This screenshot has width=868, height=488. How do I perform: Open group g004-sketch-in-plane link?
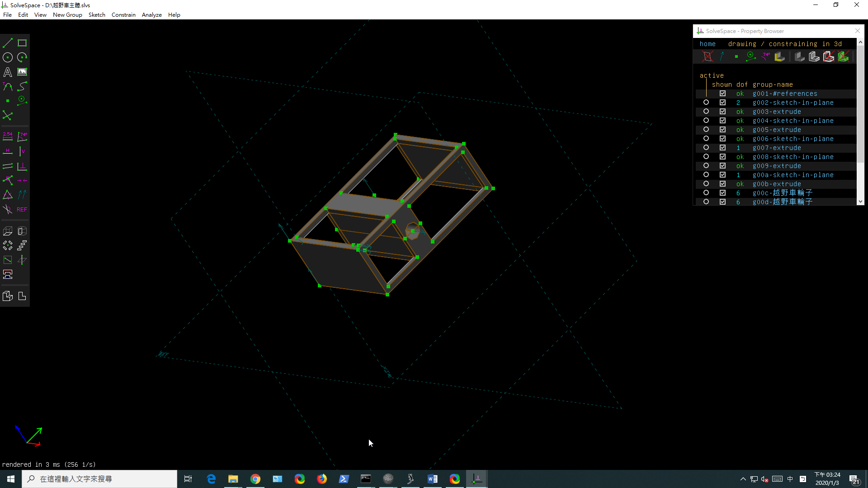793,121
